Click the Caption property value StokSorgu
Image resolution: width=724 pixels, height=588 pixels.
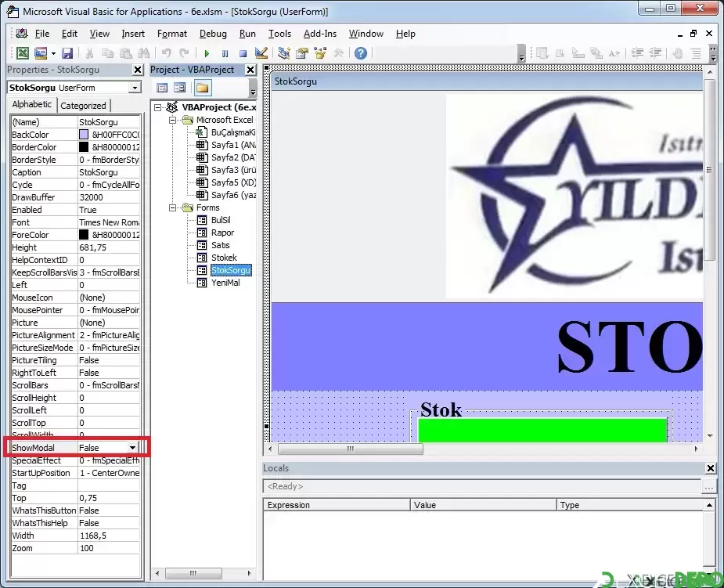(109, 172)
